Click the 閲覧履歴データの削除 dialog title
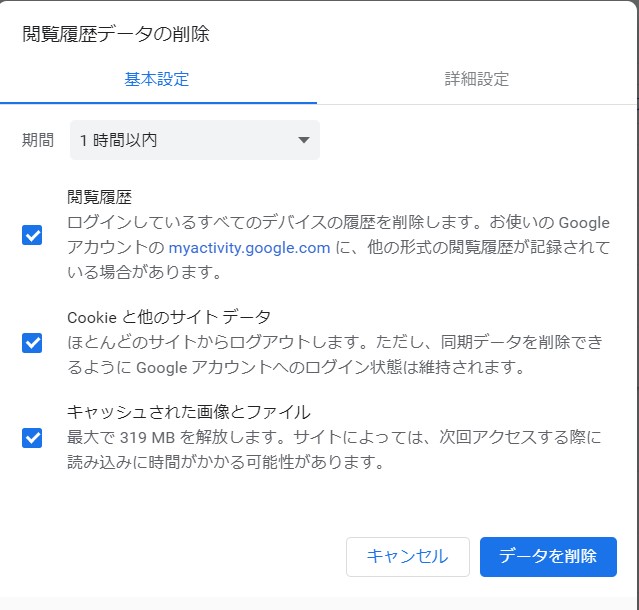The image size is (639, 610). click(116, 34)
